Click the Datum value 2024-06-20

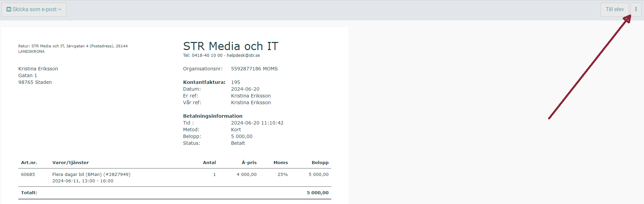(245, 89)
